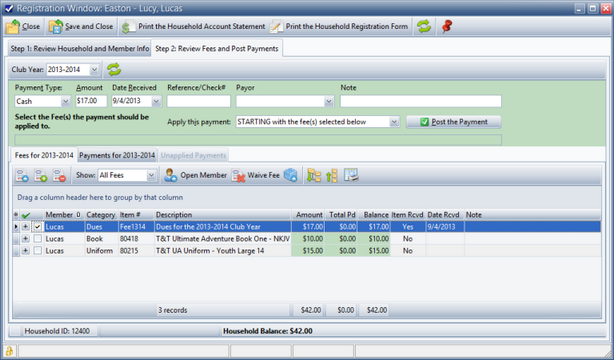Viewport: 614px width, 360px height.
Task: Select Step 2: Review Fees and Post Payments tab
Action: tap(217, 49)
